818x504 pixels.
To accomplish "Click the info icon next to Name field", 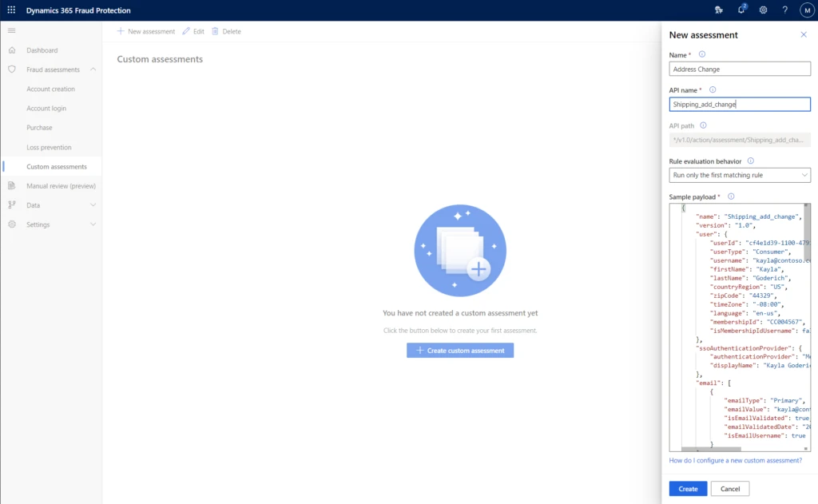I will pos(701,54).
